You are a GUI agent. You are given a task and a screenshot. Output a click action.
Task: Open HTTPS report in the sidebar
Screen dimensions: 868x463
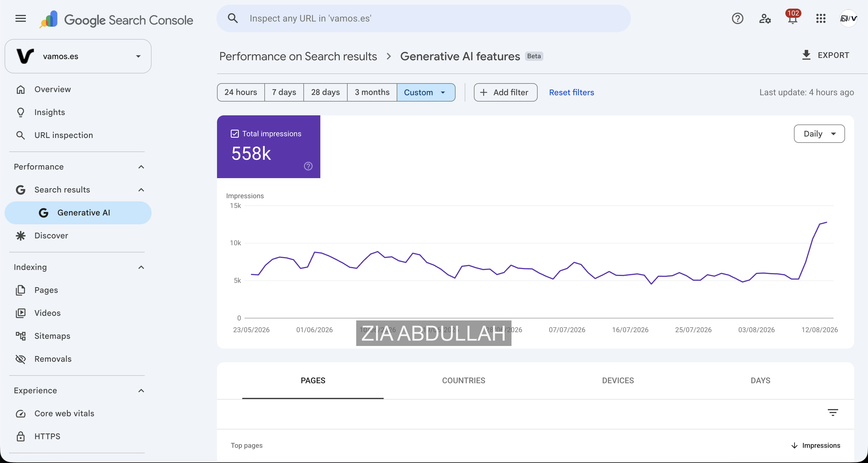click(78, 436)
